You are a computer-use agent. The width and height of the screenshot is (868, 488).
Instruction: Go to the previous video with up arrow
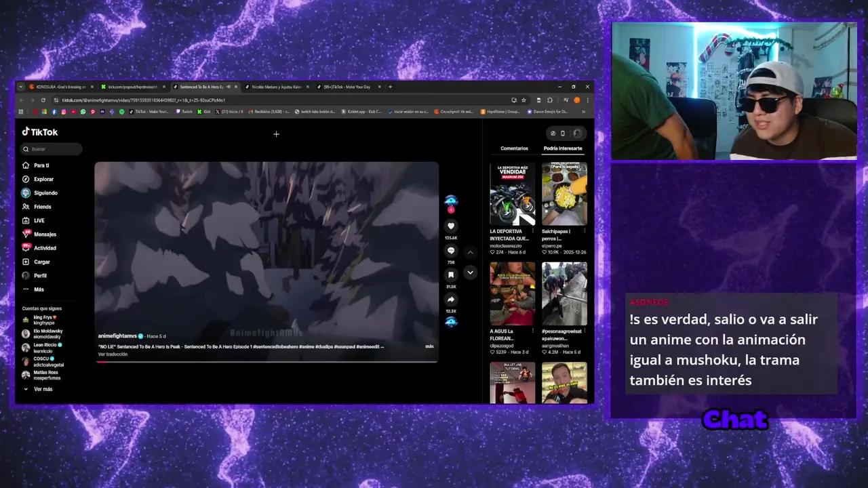(470, 252)
